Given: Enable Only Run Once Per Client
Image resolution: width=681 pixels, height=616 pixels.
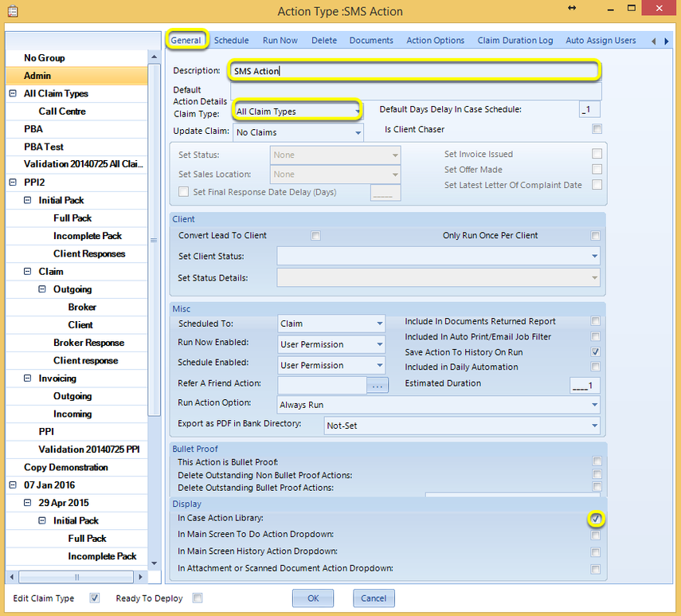Looking at the screenshot, I should coord(596,235).
